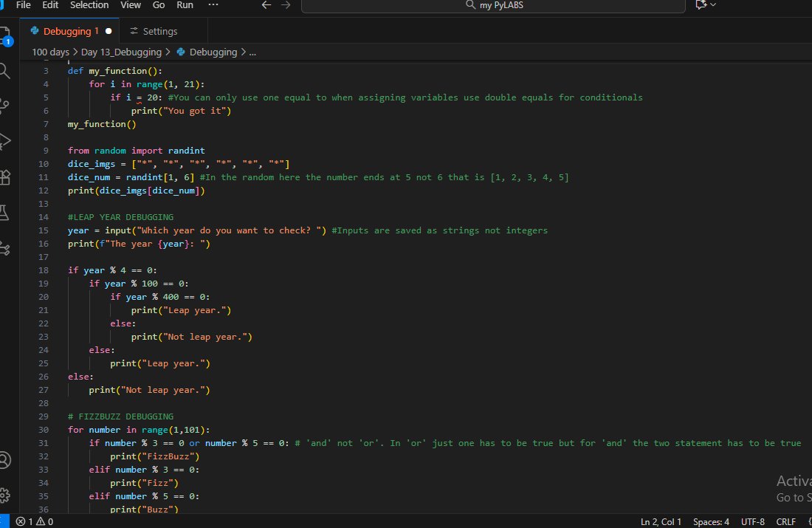Open the Day 13_Debugging breadcrumb folder
This screenshot has height=528, width=812.
coord(121,52)
